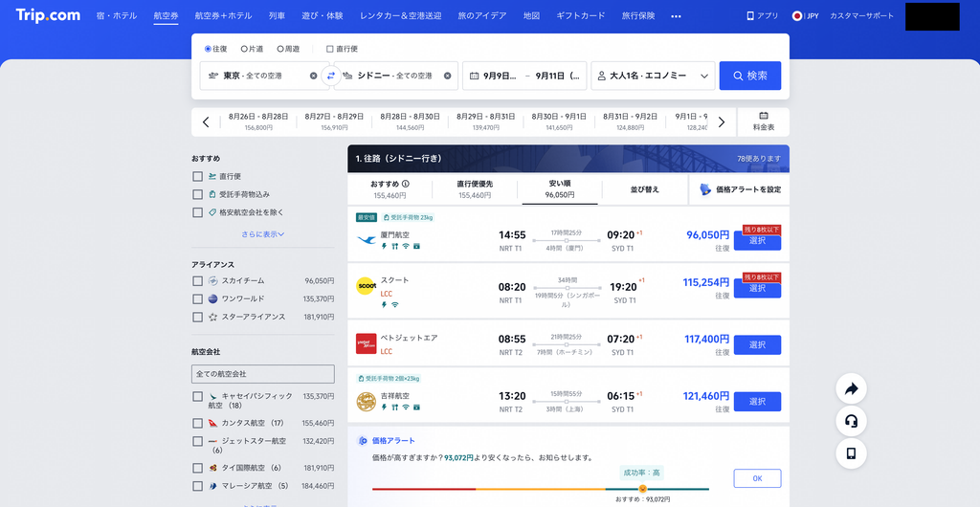Tick the スターアライアンス alliance checkbox
The width and height of the screenshot is (980, 507).
pyautogui.click(x=197, y=317)
